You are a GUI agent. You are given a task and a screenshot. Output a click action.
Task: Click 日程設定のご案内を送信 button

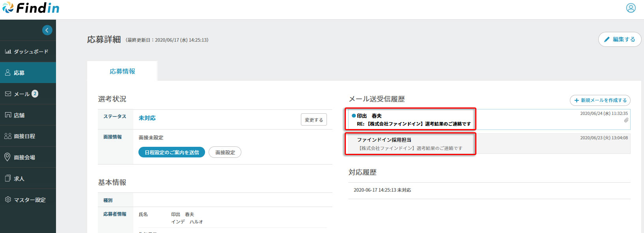[x=172, y=152]
